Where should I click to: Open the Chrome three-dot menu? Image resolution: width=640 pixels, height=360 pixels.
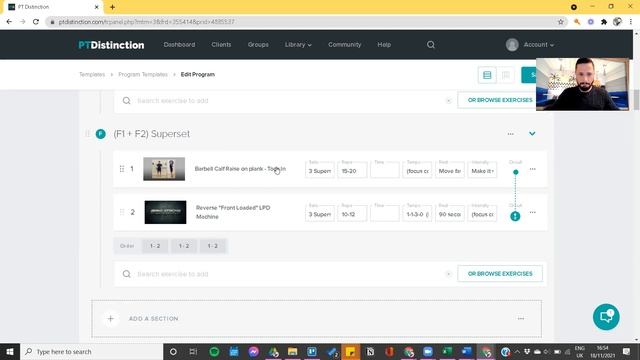[631, 22]
